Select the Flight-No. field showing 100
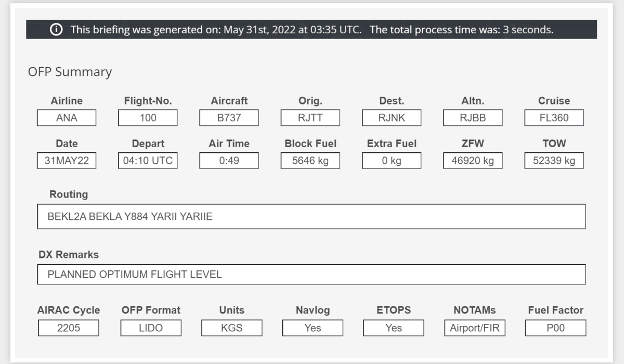 tap(148, 118)
